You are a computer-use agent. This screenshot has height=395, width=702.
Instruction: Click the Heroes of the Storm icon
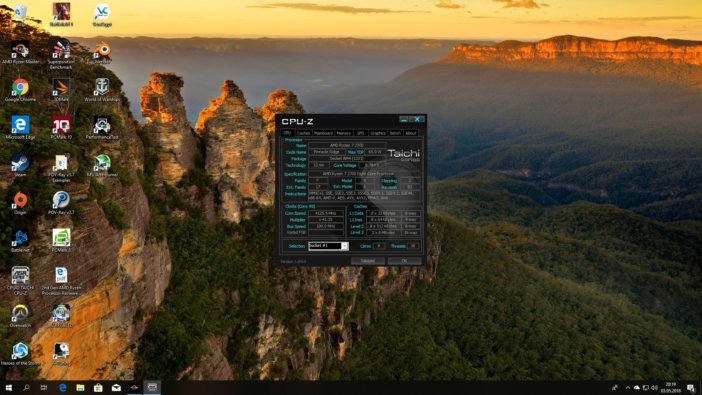click(20, 354)
